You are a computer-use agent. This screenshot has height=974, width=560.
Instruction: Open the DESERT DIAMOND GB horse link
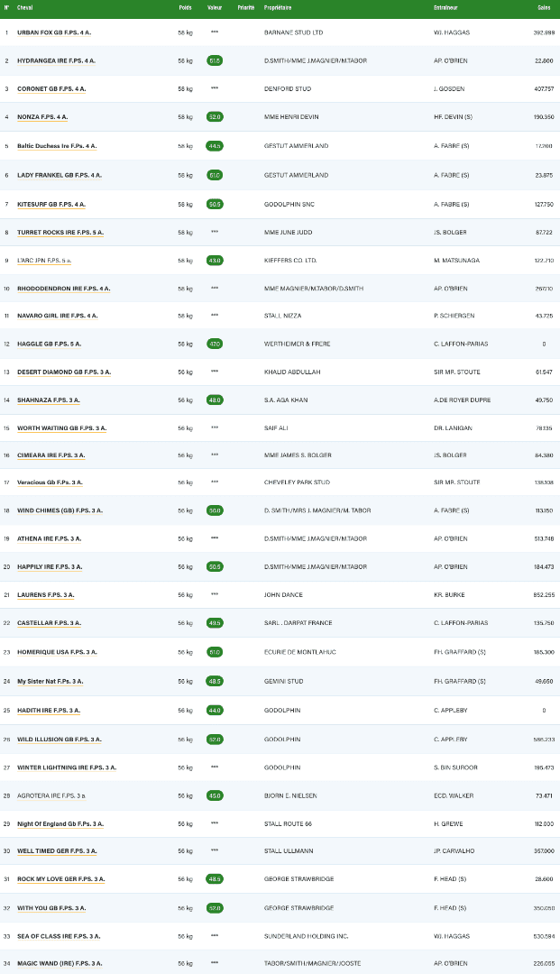[64, 372]
